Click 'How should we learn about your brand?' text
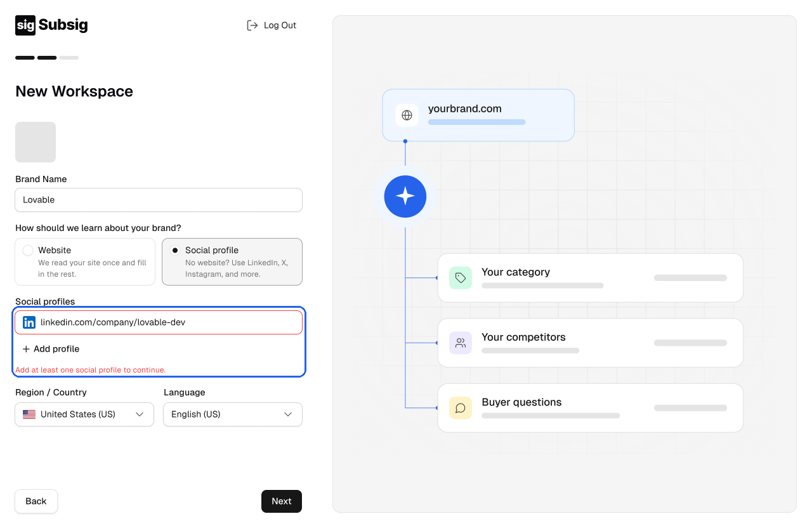Screen dimensions: 812x528 coord(98,228)
